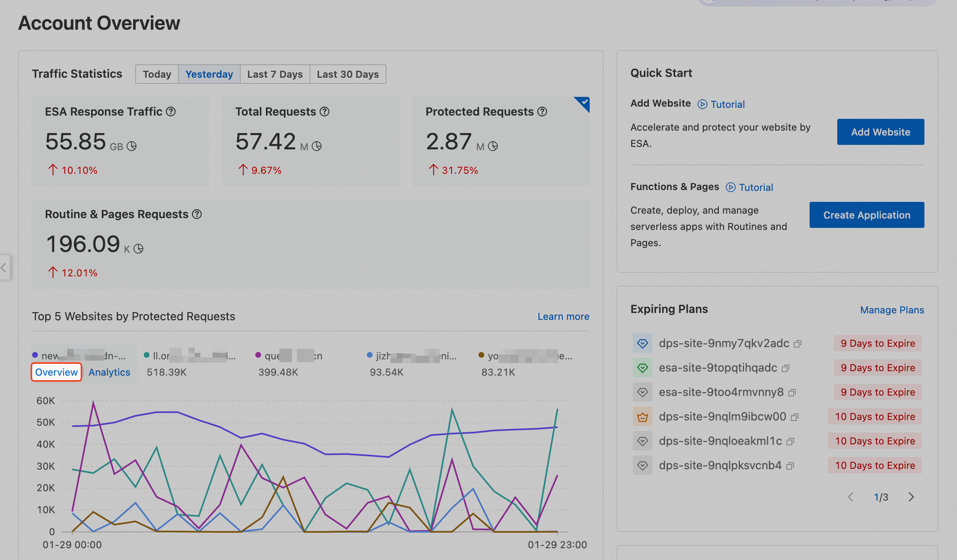
Task: Expand the collapsed left sidebar
Action: (4, 267)
